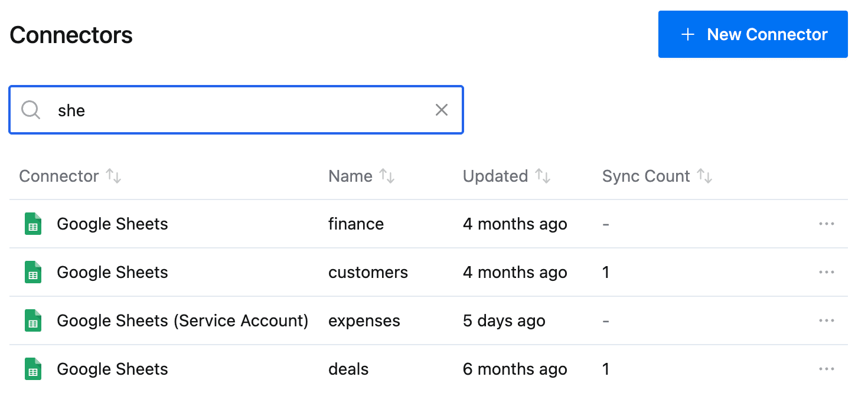
Task: Click the magnifying glass search icon
Action: [x=30, y=110]
